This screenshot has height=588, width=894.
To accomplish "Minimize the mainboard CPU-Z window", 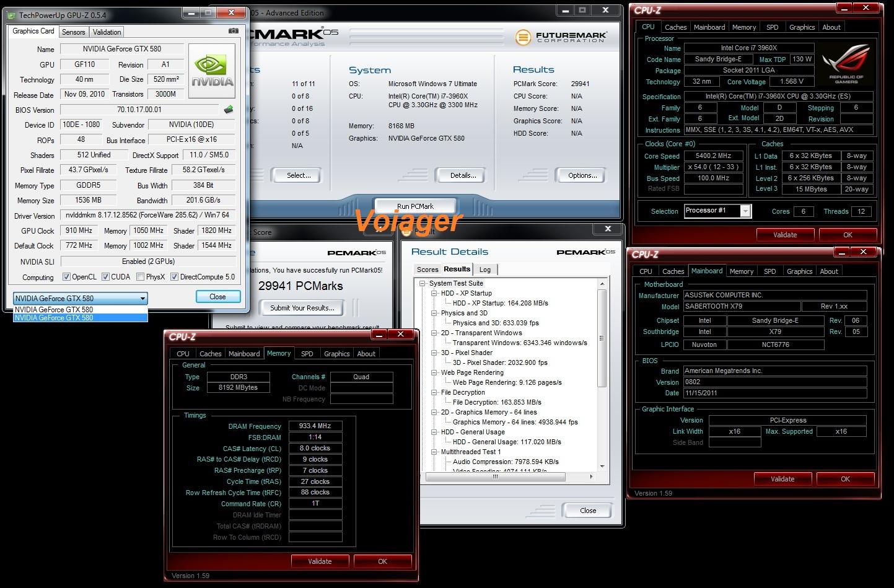I will tap(841, 252).
